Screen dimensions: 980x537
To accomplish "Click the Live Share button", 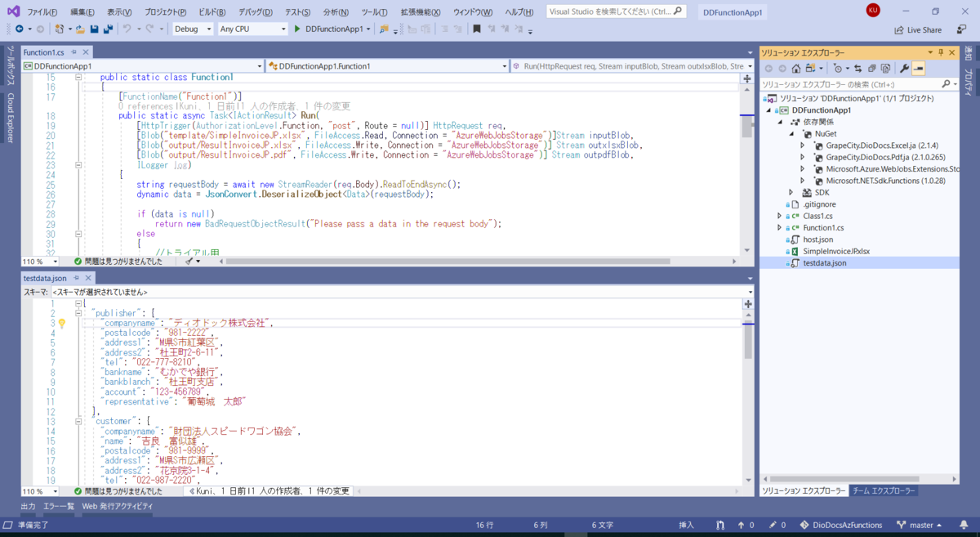I will point(918,29).
